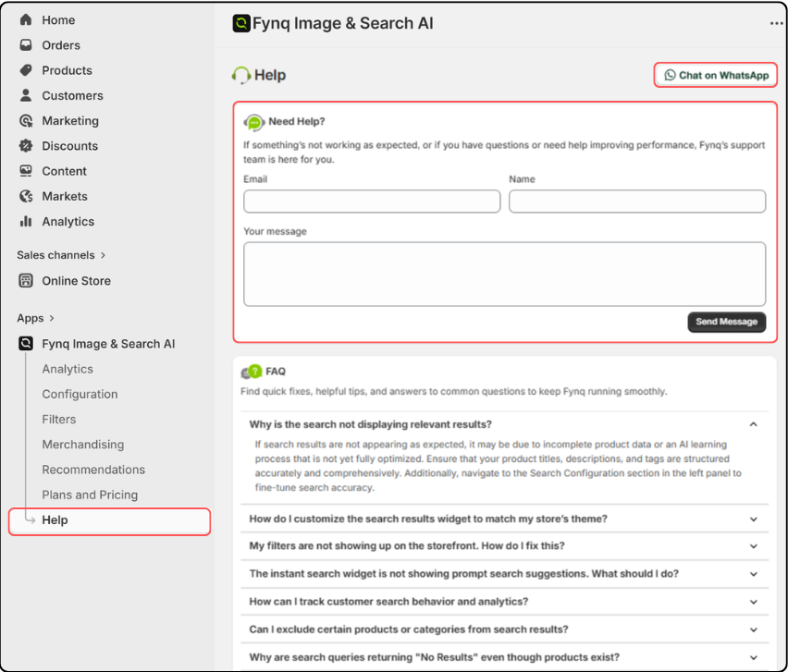Open Fynq Filters subpage

coord(59,419)
